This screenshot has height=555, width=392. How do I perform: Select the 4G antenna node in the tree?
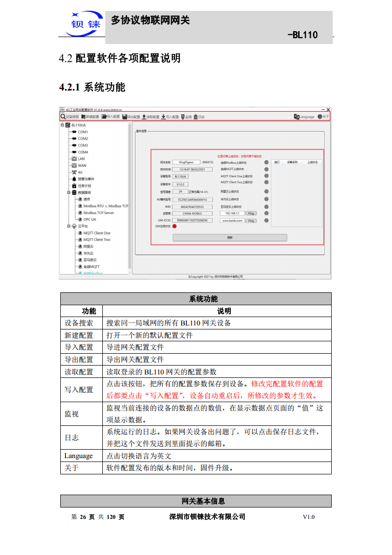(77, 172)
